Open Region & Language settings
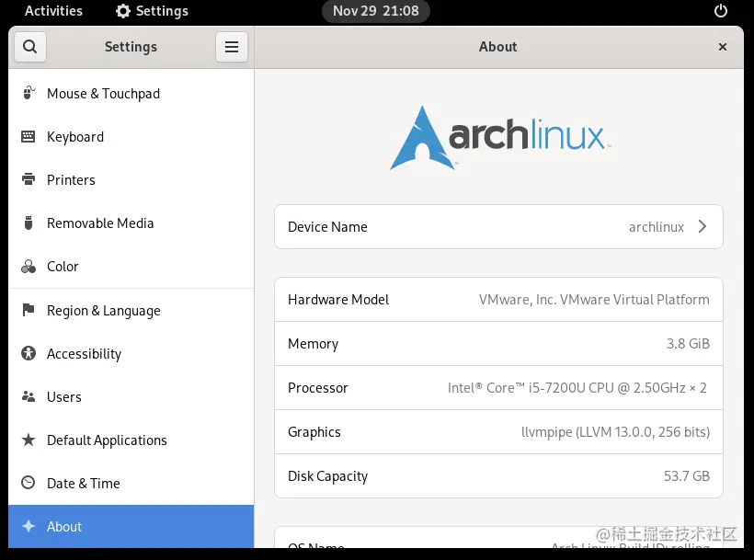Screen dimensions: 754x560 (x=131, y=311)
